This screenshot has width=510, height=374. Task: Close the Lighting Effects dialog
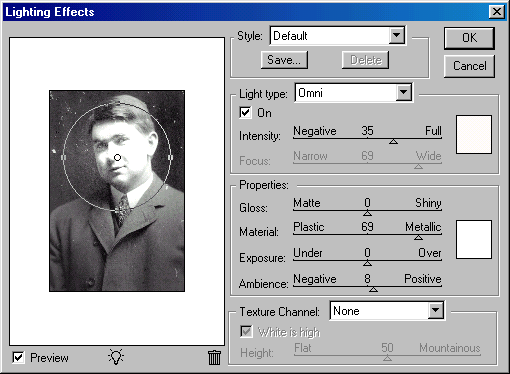click(x=496, y=12)
